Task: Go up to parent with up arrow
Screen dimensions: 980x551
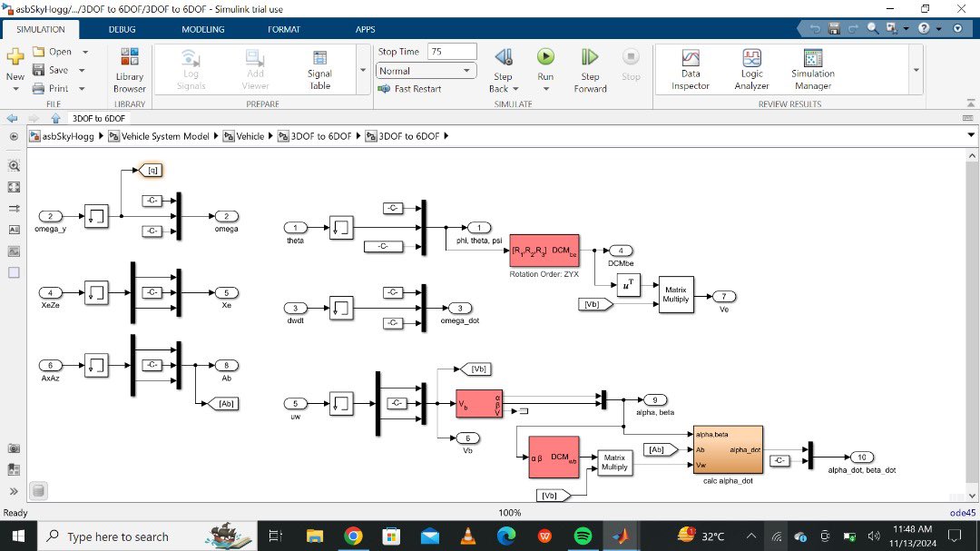Action: [x=55, y=118]
